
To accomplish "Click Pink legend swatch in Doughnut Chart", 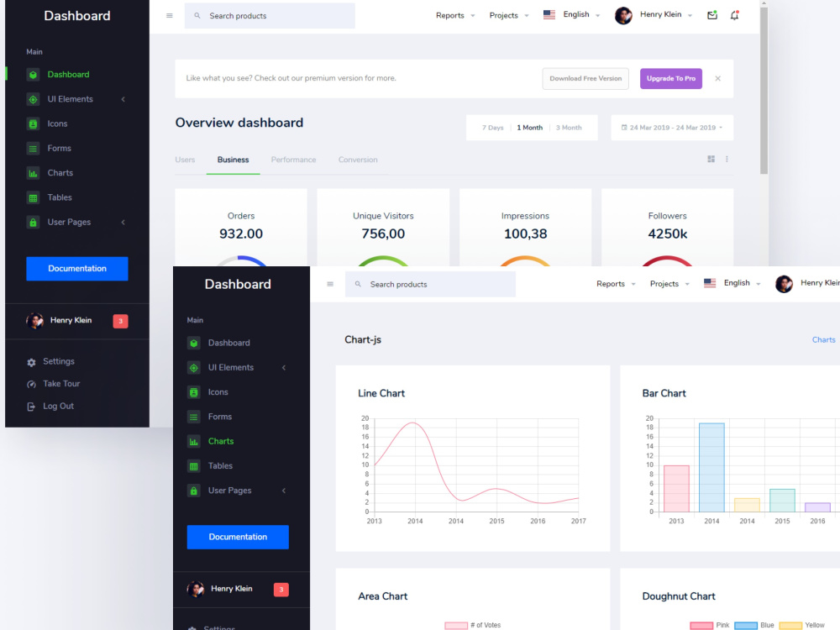I will point(701,625).
